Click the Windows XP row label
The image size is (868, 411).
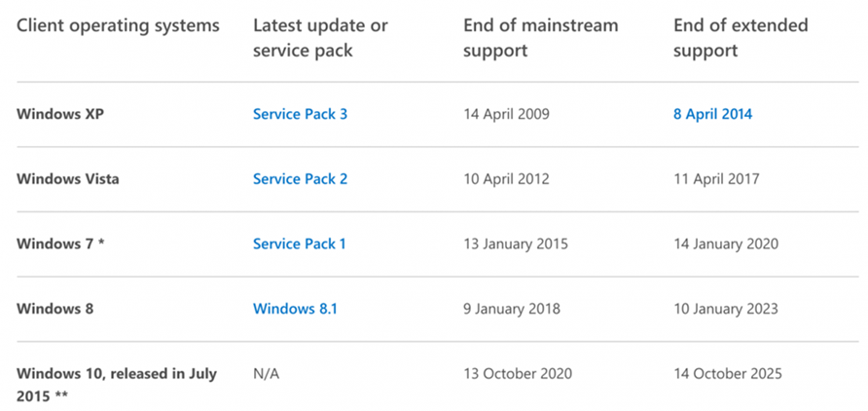pos(60,114)
